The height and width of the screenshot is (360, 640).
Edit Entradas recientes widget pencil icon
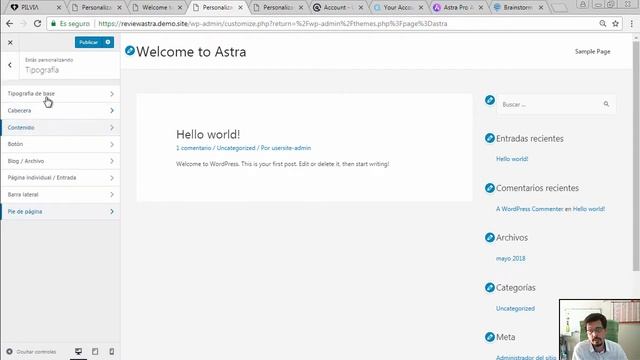tap(490, 138)
